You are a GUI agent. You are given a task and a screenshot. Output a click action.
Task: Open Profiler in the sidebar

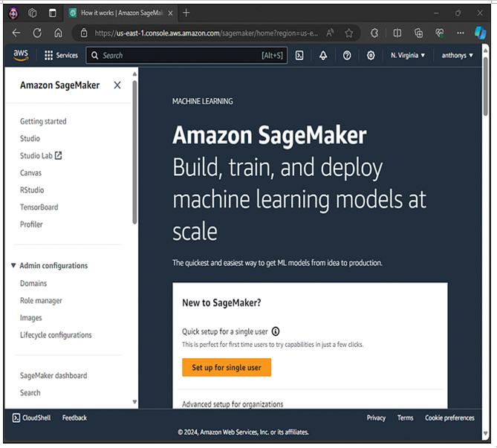tap(31, 224)
